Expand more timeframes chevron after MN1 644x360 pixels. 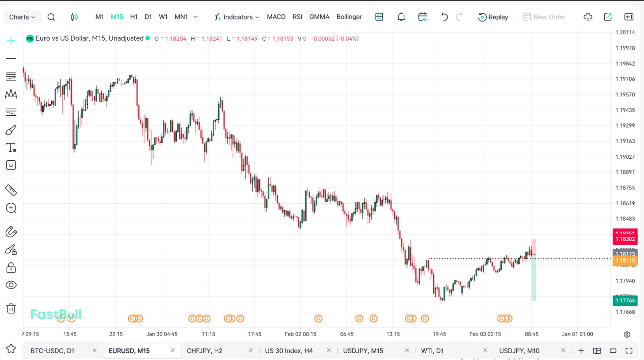click(x=196, y=17)
